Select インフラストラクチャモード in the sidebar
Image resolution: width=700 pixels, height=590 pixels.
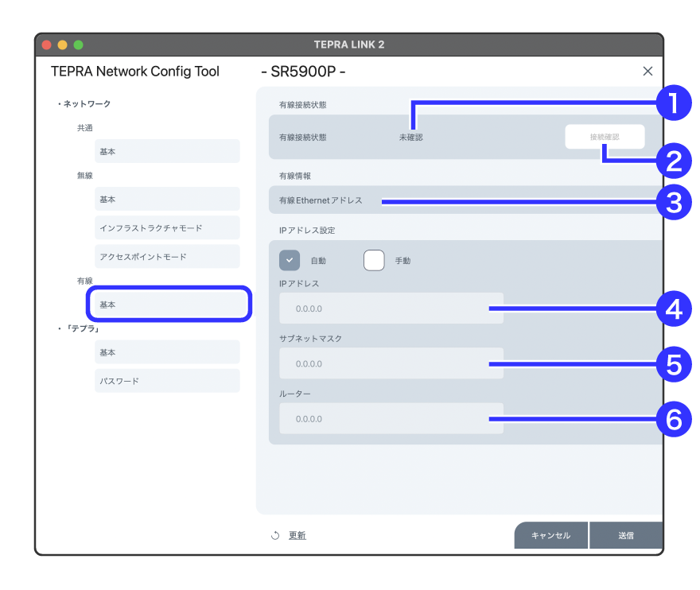(x=167, y=227)
